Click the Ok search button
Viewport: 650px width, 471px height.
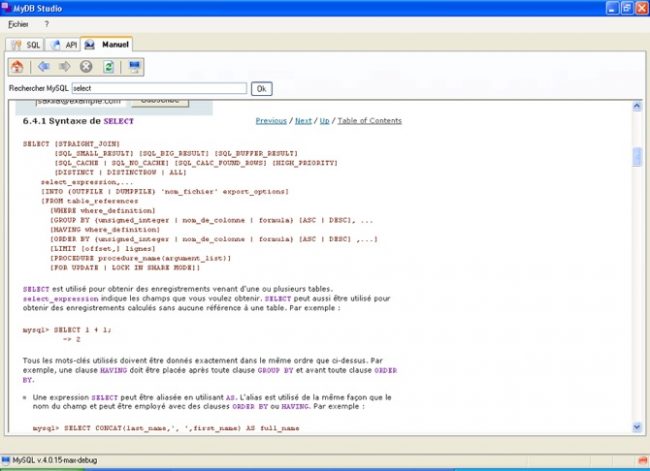[262, 89]
